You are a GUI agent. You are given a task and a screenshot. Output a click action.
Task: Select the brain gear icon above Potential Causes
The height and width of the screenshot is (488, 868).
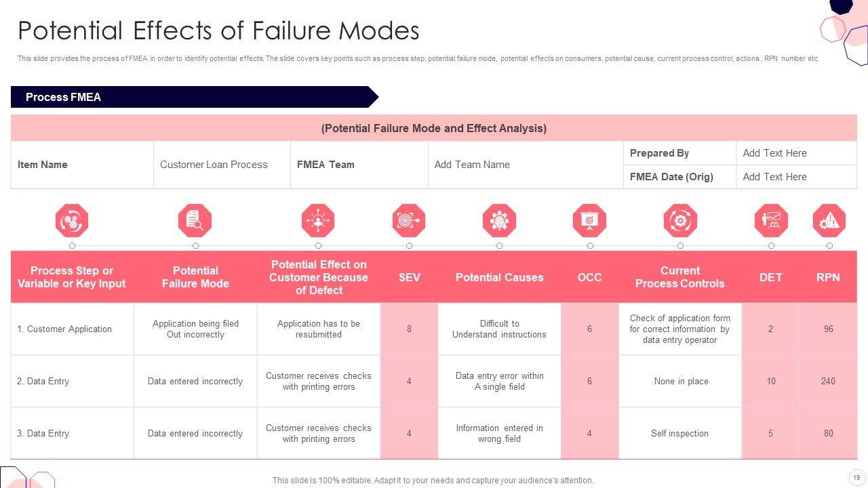[499, 221]
